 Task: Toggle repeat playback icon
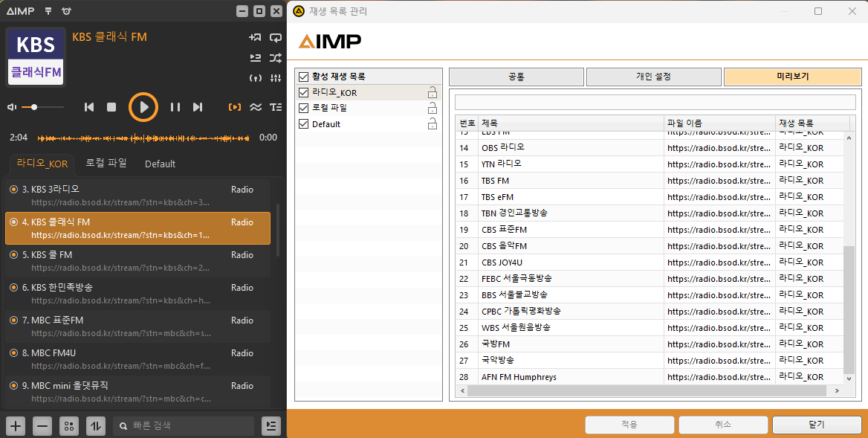point(275,37)
